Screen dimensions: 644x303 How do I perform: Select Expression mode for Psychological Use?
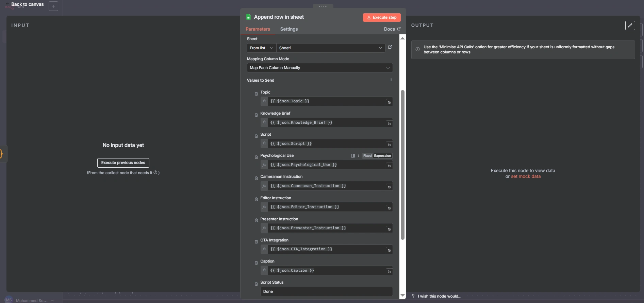382,156
